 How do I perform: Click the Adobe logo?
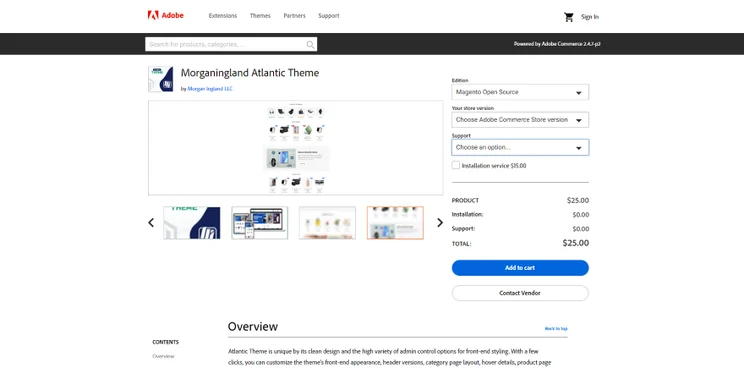point(165,16)
